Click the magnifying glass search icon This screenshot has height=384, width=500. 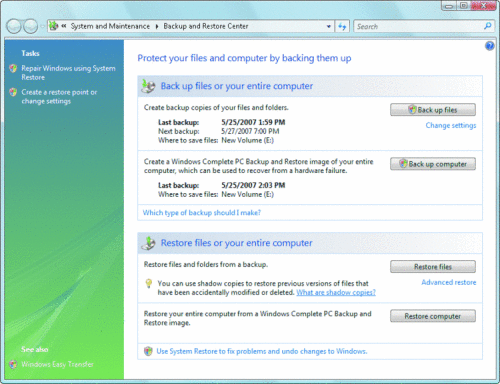pyautogui.click(x=487, y=26)
